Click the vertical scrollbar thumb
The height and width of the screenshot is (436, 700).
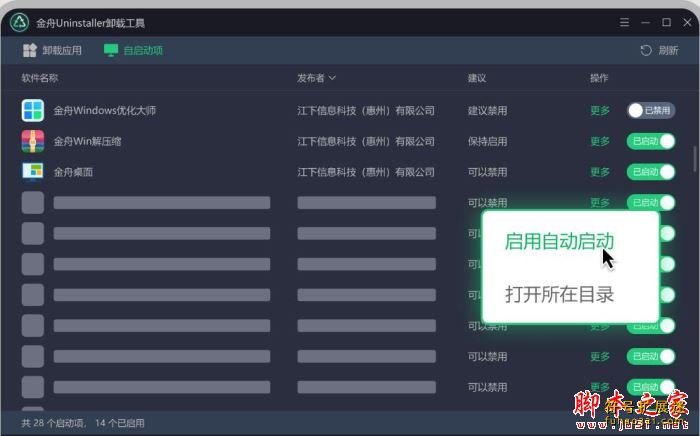click(x=695, y=159)
